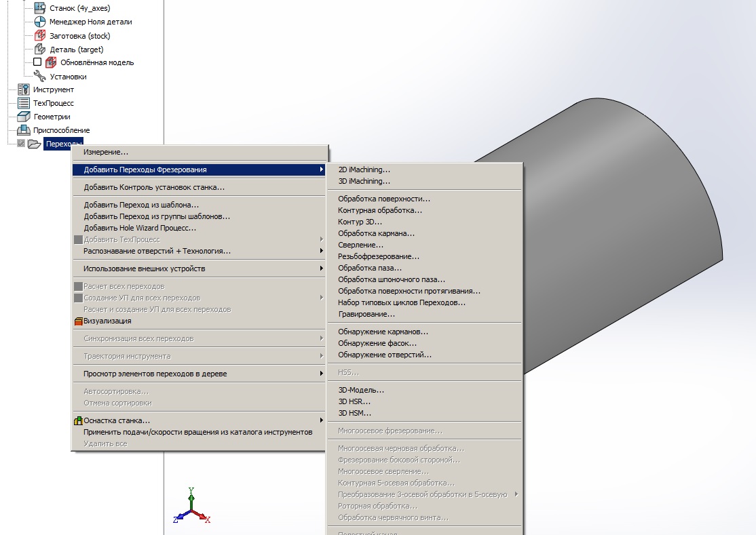The height and width of the screenshot is (535, 756).
Task: Select 3D HSM... entry
Action: [x=424, y=413]
